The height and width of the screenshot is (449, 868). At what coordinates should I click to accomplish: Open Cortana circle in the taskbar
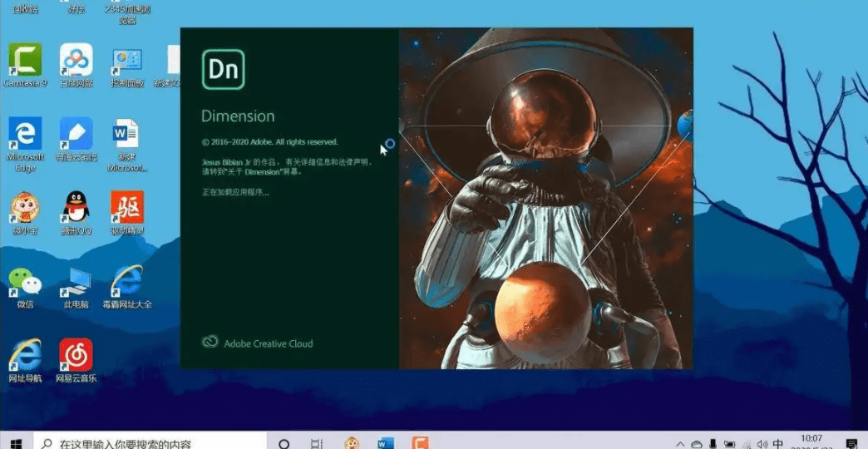tap(284, 443)
